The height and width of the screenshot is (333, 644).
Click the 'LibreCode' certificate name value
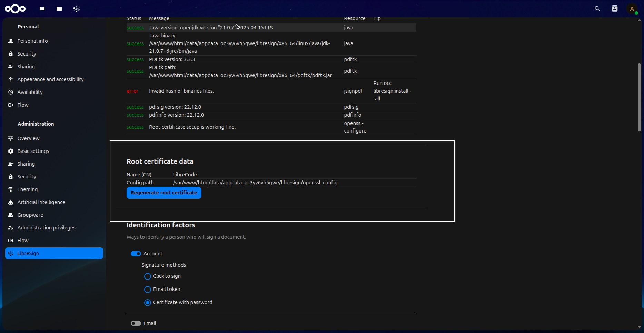[x=185, y=175]
